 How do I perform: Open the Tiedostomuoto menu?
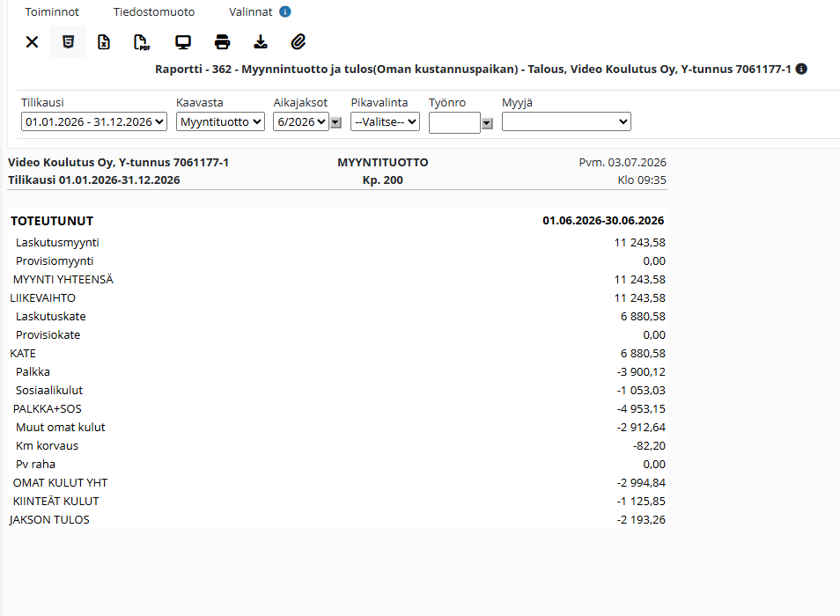[x=154, y=11]
